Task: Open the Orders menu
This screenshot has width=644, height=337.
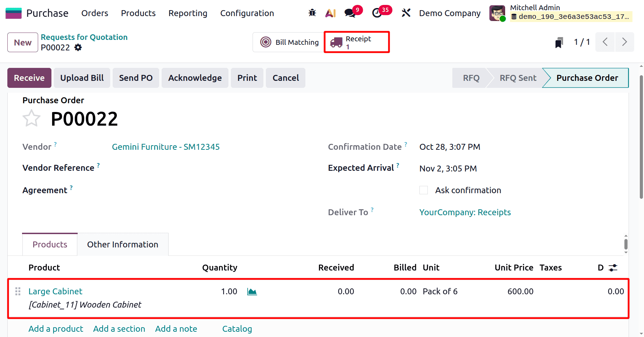Action: (94, 13)
